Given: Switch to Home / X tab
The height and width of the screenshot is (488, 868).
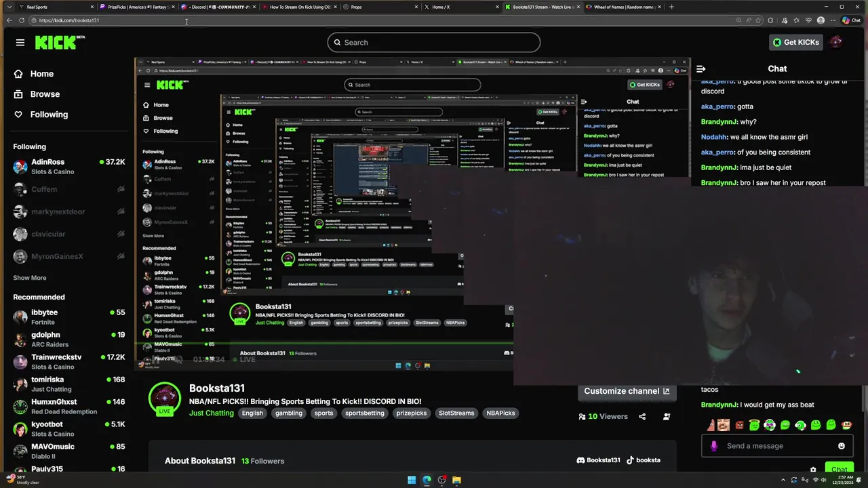Looking at the screenshot, I should click(462, 7).
